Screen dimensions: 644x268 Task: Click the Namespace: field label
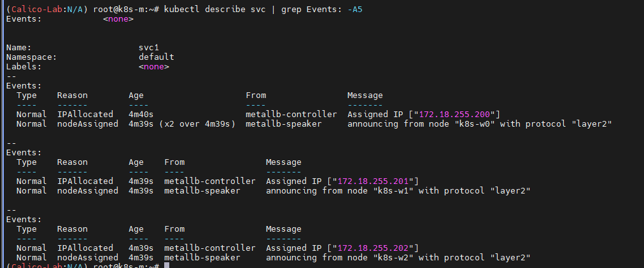31,57
